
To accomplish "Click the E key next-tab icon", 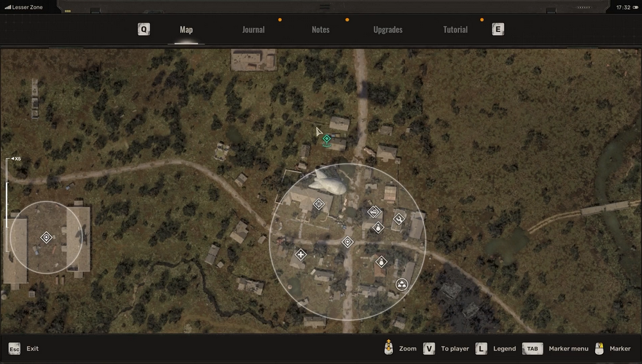I will pyautogui.click(x=498, y=29).
